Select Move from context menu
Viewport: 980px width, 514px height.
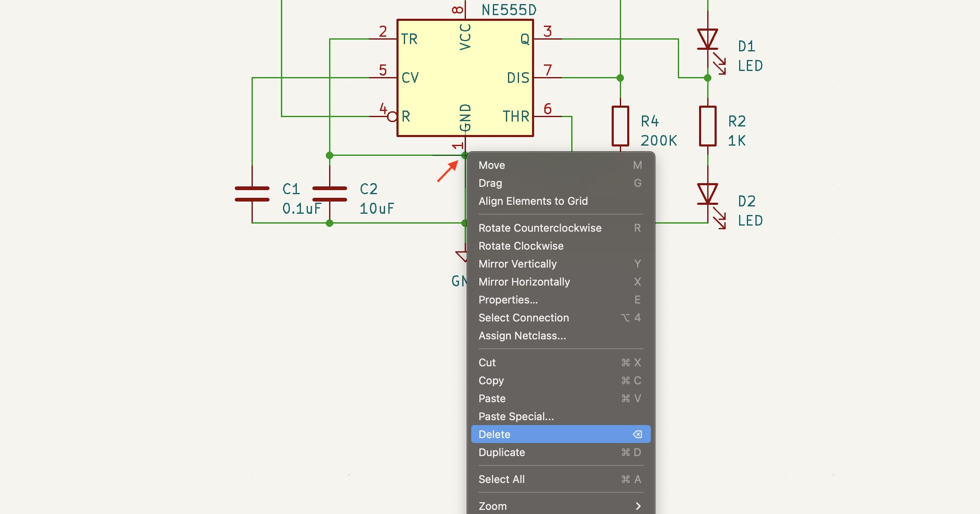pos(491,164)
